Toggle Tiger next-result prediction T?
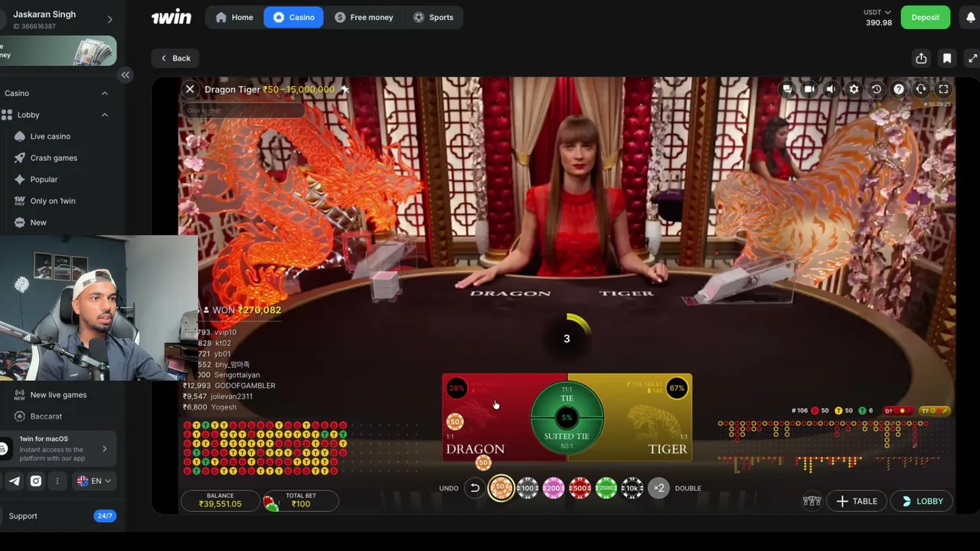Screen dimensions: 980x551 pyautogui.click(x=934, y=411)
